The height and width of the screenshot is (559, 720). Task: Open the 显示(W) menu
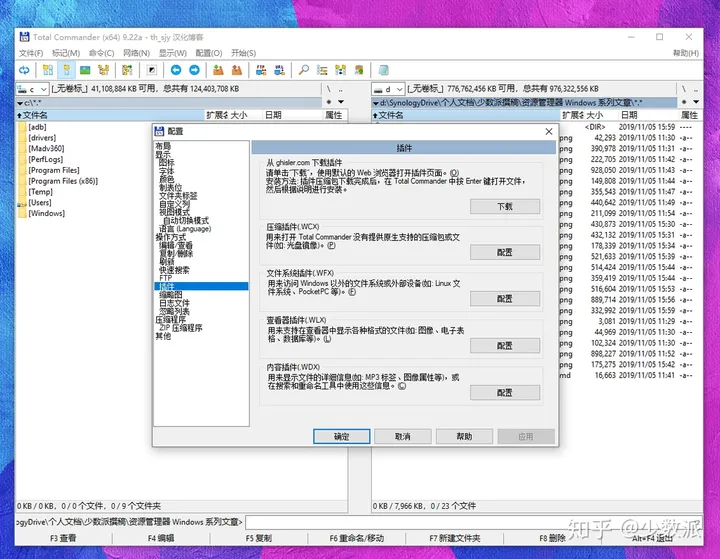173,53
